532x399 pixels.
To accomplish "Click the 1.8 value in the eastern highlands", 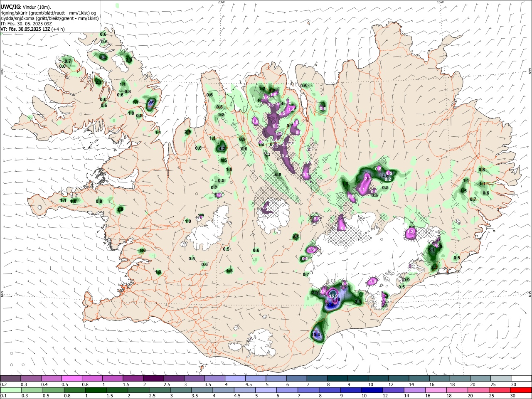I will click(389, 173).
